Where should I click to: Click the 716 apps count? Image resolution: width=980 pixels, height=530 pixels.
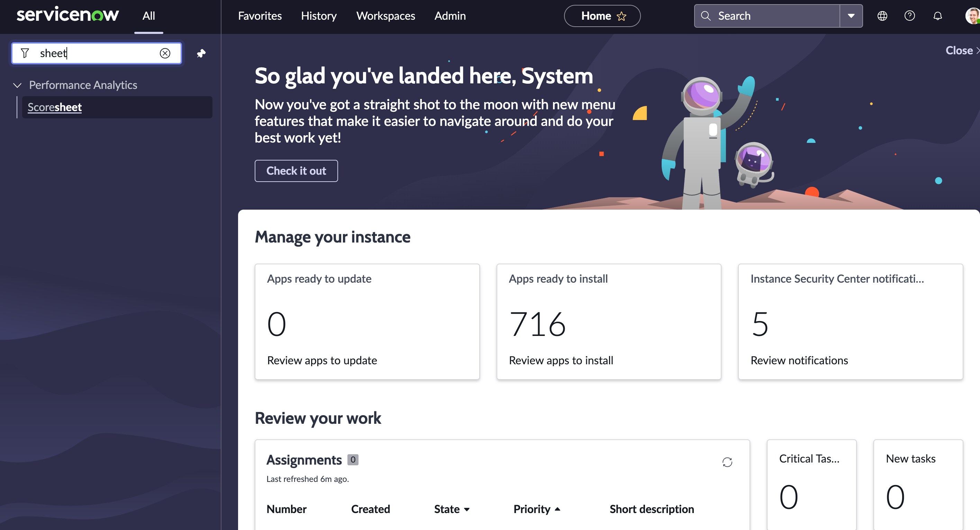point(537,323)
